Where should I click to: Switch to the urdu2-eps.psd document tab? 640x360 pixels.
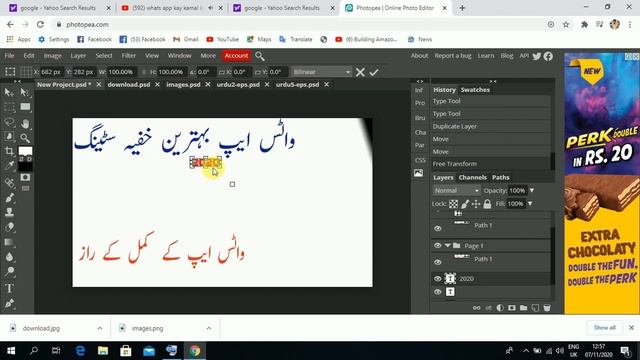click(x=238, y=84)
